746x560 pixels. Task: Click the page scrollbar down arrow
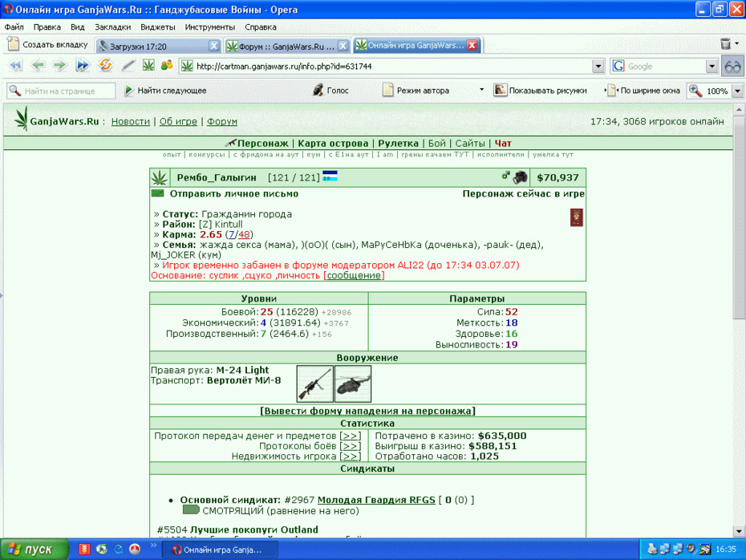click(x=739, y=531)
